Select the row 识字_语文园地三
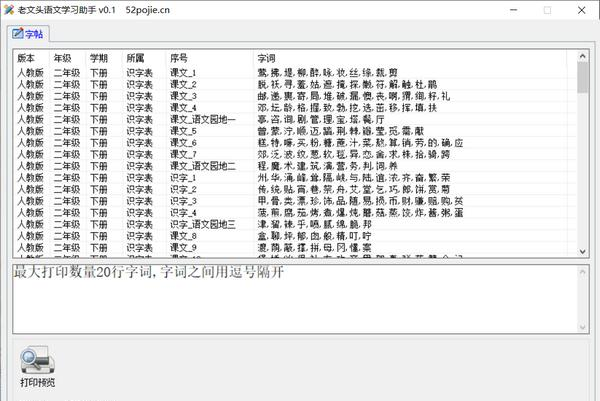600x401 pixels. 295,224
